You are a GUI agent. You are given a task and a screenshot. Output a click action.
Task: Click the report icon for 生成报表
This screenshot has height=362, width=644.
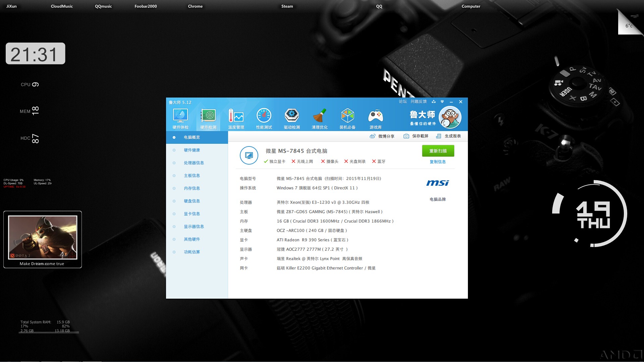point(438,136)
